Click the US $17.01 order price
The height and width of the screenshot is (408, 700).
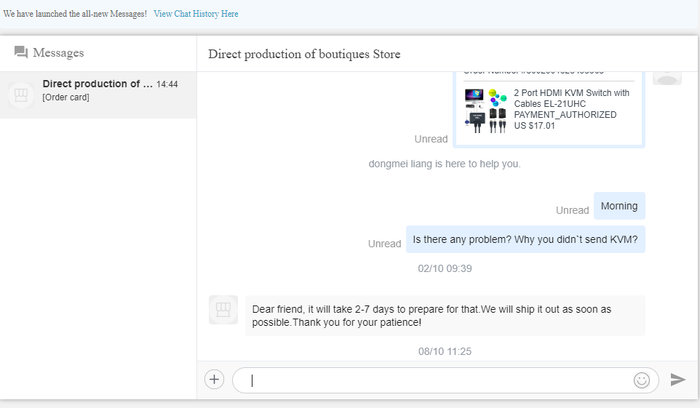533,126
